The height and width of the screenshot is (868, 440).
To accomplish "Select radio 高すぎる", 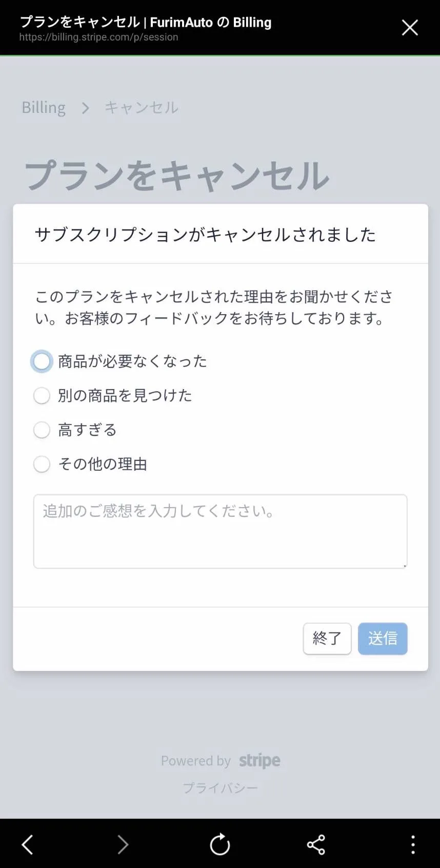I will point(42,430).
